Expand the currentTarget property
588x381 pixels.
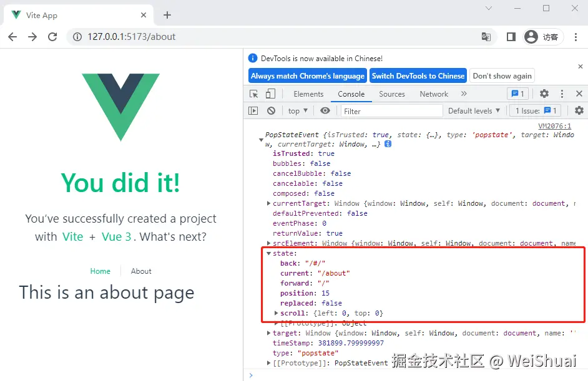click(x=268, y=203)
